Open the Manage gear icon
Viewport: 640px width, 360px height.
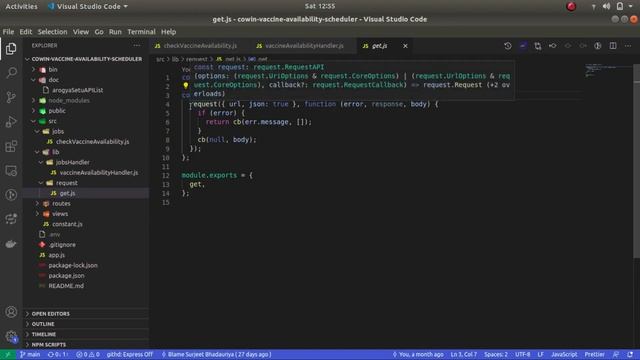click(x=11, y=337)
